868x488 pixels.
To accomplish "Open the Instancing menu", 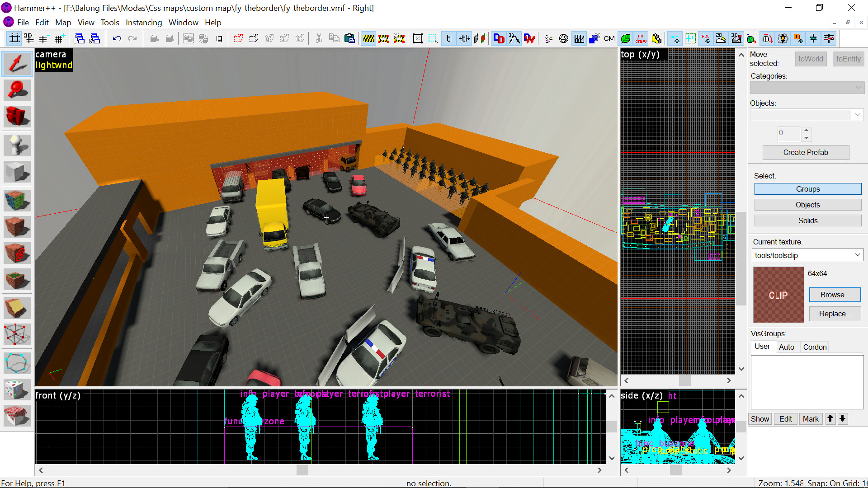I will coord(143,23).
